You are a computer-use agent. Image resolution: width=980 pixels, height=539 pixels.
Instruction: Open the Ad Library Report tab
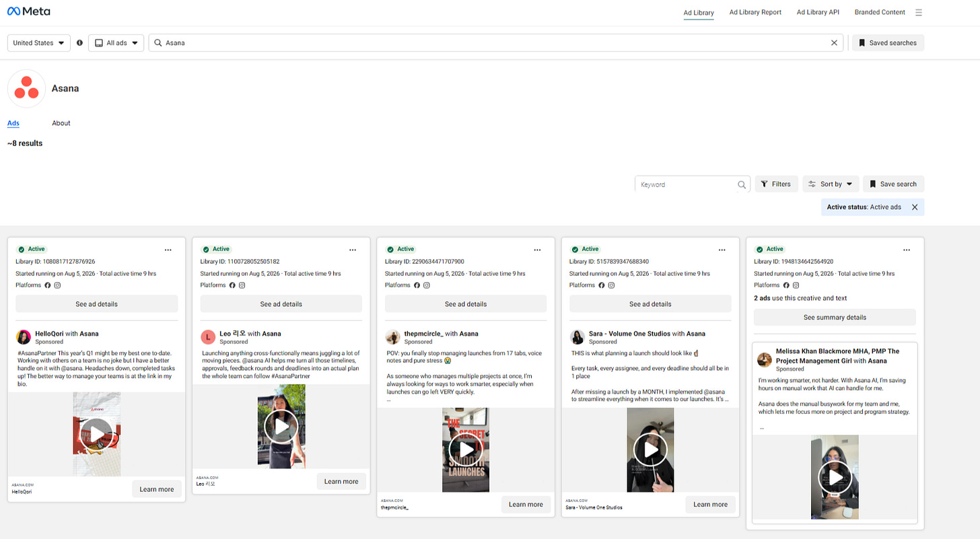tap(755, 12)
